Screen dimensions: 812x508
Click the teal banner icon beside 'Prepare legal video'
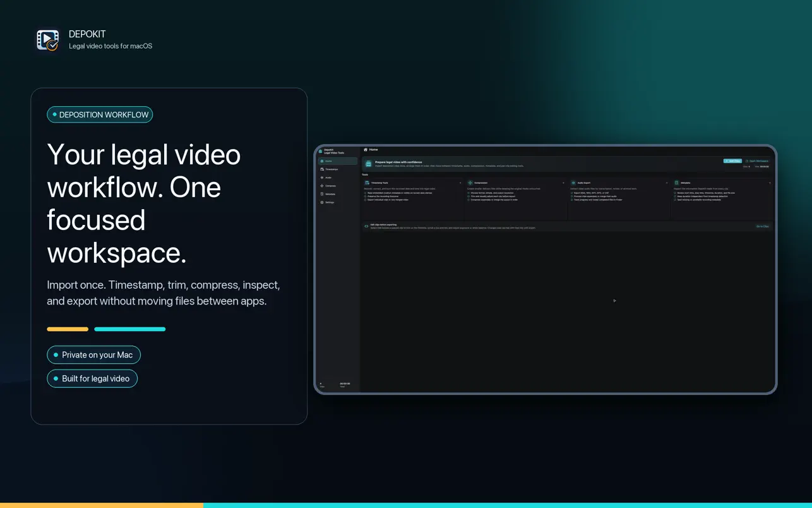[369, 164]
